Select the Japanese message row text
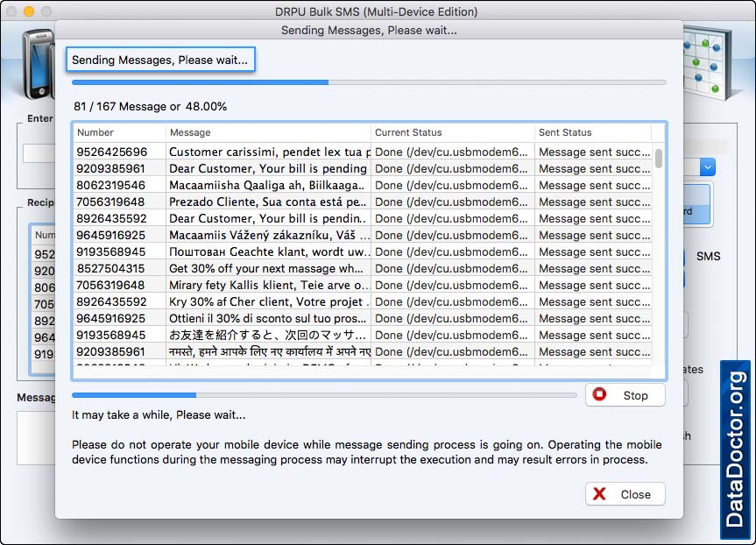 click(267, 335)
